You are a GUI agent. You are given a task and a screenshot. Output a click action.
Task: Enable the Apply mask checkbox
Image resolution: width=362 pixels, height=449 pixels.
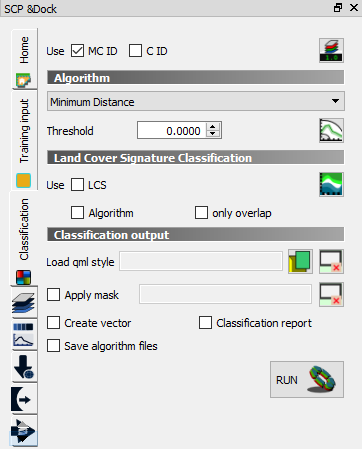[53, 295]
